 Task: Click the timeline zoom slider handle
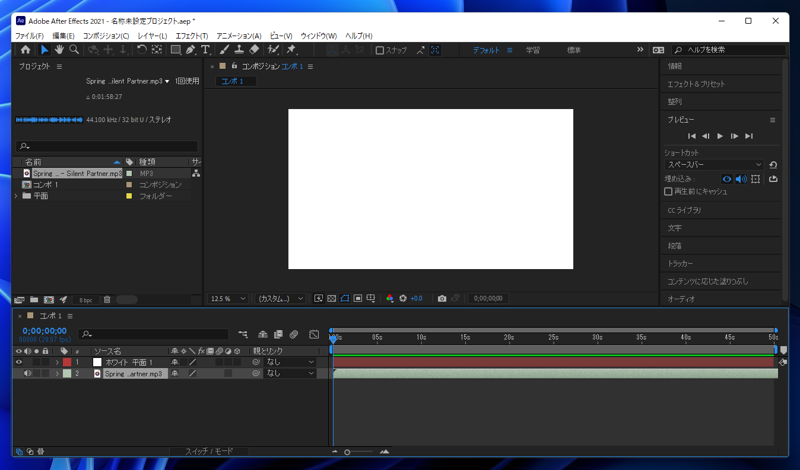pyautogui.click(x=347, y=452)
